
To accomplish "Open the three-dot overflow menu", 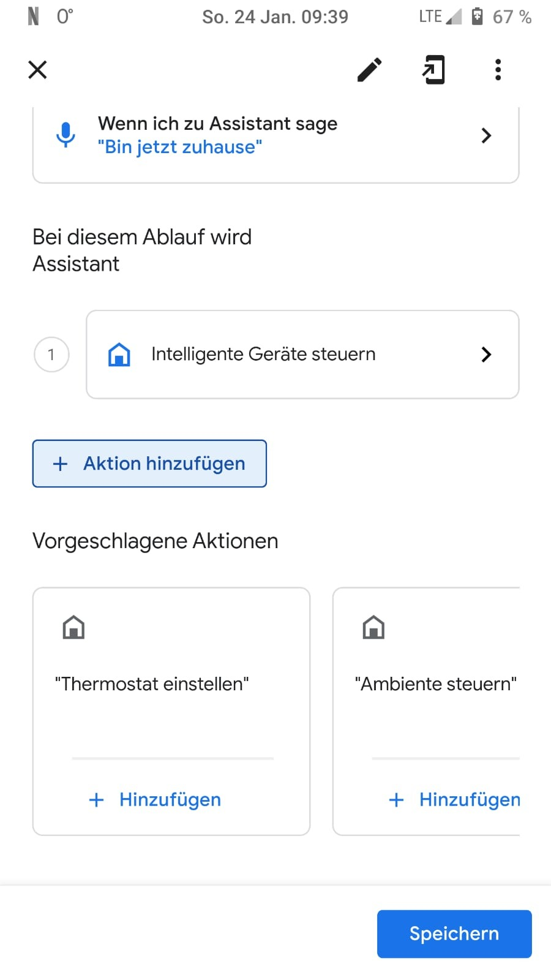I will (498, 70).
